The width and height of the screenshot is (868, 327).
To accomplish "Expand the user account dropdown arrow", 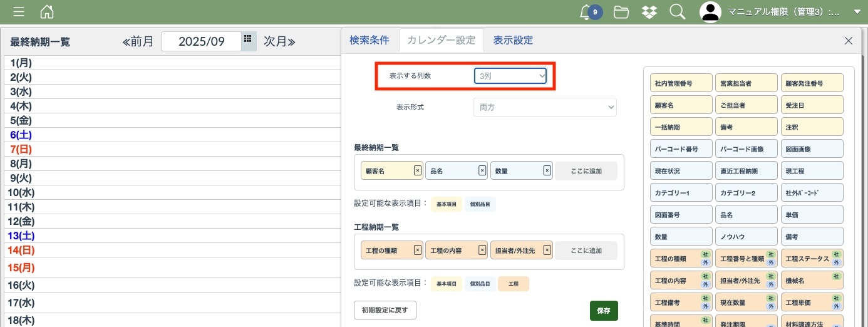I will coord(857,12).
